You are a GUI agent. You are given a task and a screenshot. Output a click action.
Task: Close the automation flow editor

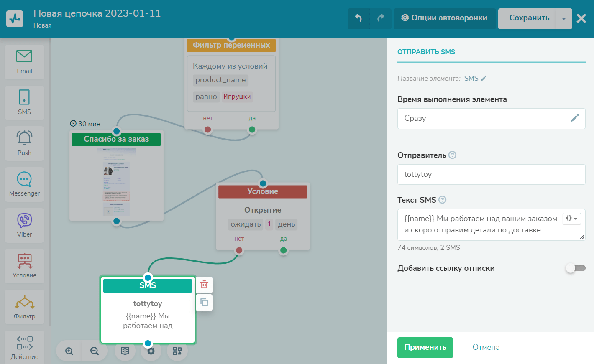point(581,18)
